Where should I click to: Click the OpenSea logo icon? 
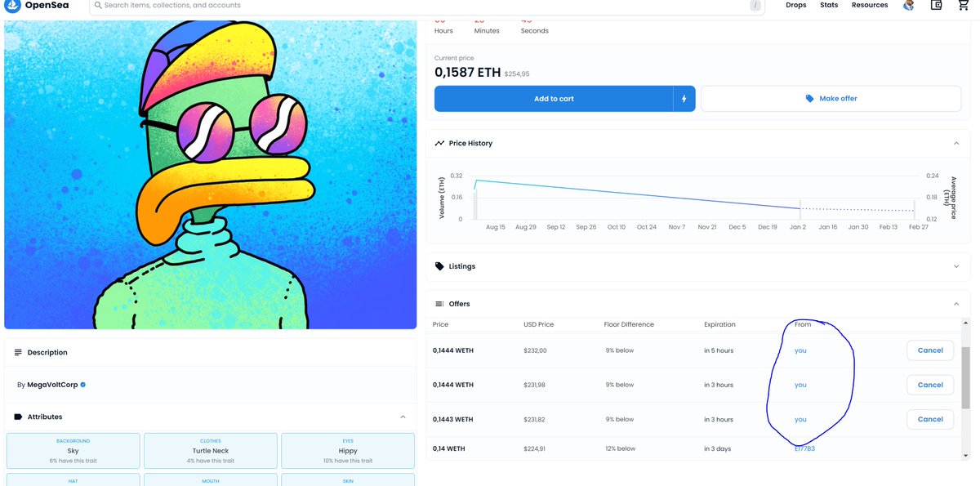(x=14, y=6)
